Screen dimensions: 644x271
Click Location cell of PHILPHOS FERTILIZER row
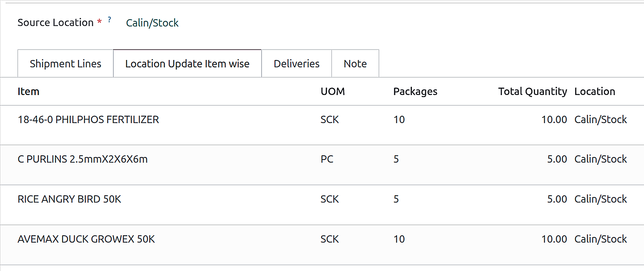[600, 120]
